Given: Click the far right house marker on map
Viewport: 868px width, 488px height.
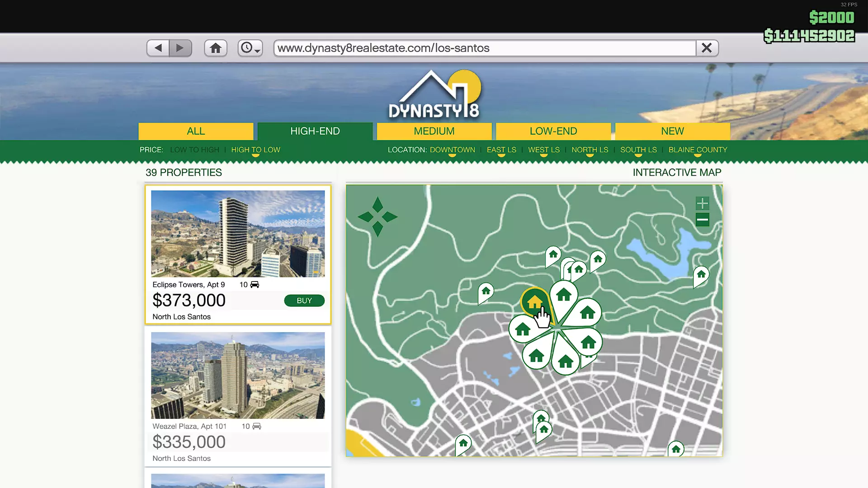Looking at the screenshot, I should click(701, 275).
